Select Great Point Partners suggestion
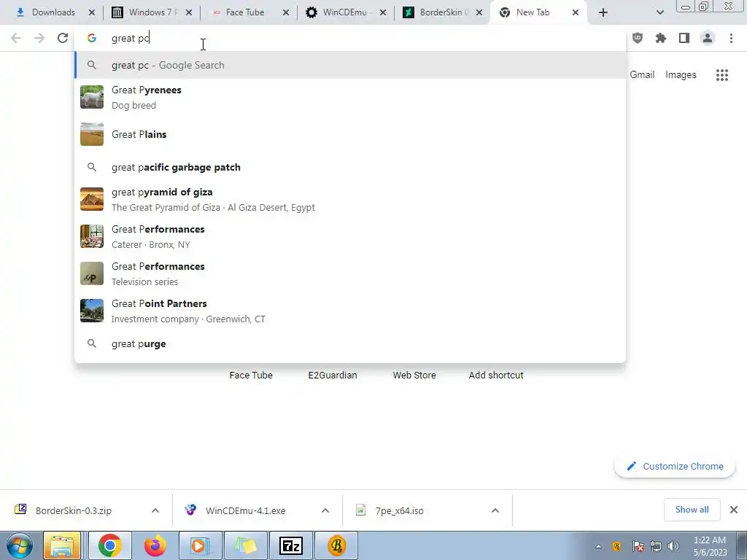Image resolution: width=747 pixels, height=560 pixels. click(x=350, y=311)
